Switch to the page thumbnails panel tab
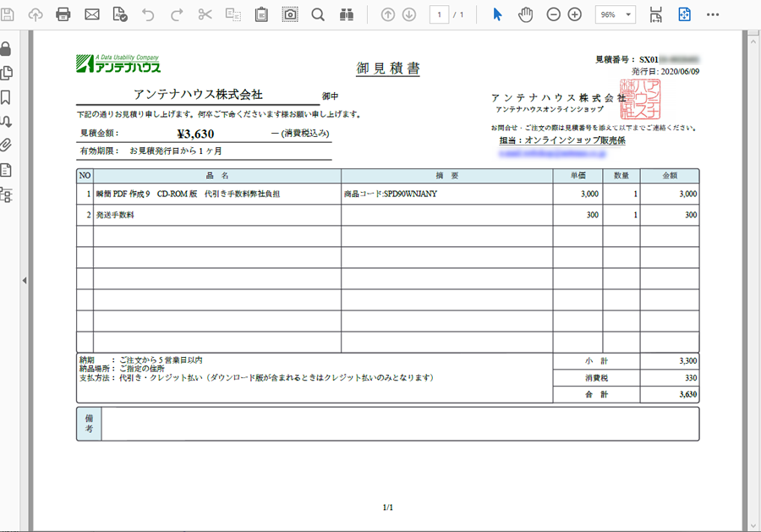 click(9, 73)
